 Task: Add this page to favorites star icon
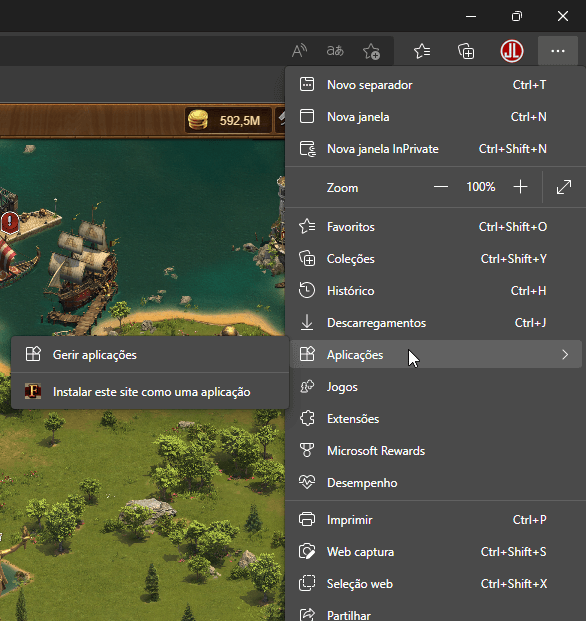point(371,51)
